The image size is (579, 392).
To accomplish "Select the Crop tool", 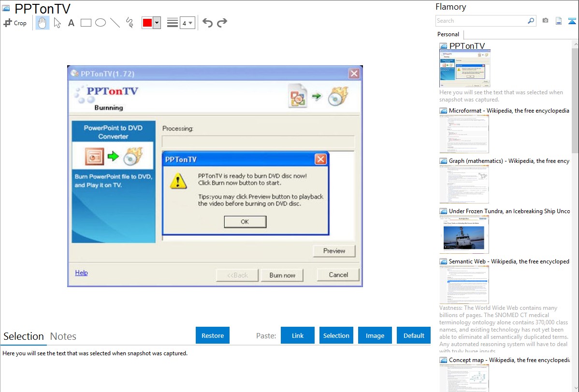I will point(15,23).
